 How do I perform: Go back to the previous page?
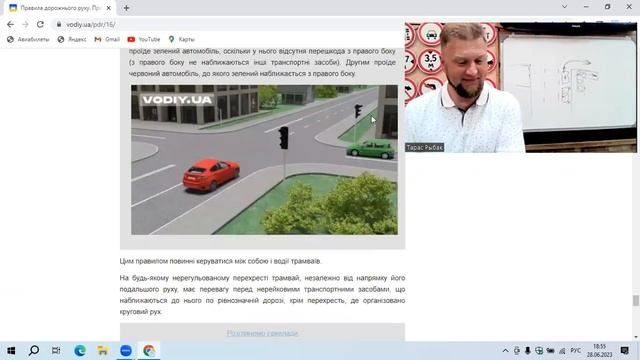coord(10,24)
